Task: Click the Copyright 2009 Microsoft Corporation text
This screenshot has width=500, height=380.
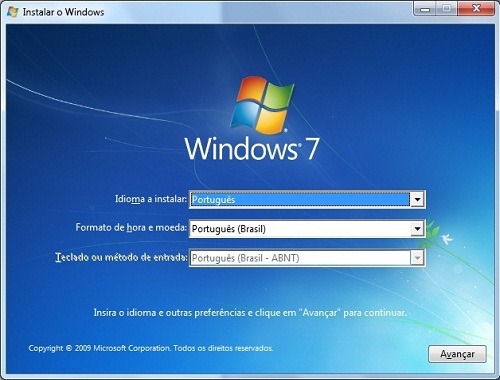Action: point(151,348)
